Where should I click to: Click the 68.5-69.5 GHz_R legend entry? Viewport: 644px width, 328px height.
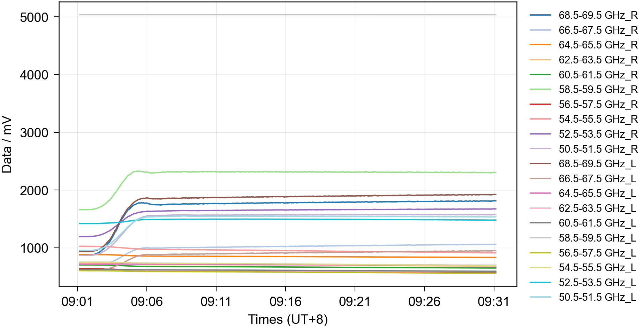[598, 15]
